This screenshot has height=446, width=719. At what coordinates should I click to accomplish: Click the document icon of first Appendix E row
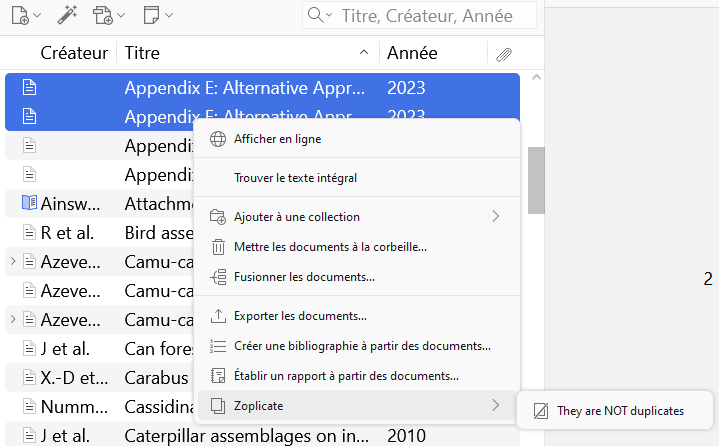(x=29, y=87)
